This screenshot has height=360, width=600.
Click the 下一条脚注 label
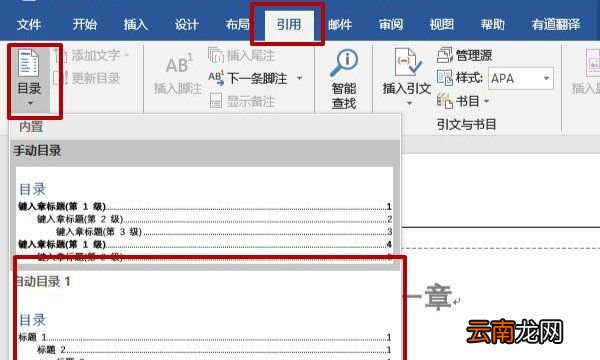point(257,78)
